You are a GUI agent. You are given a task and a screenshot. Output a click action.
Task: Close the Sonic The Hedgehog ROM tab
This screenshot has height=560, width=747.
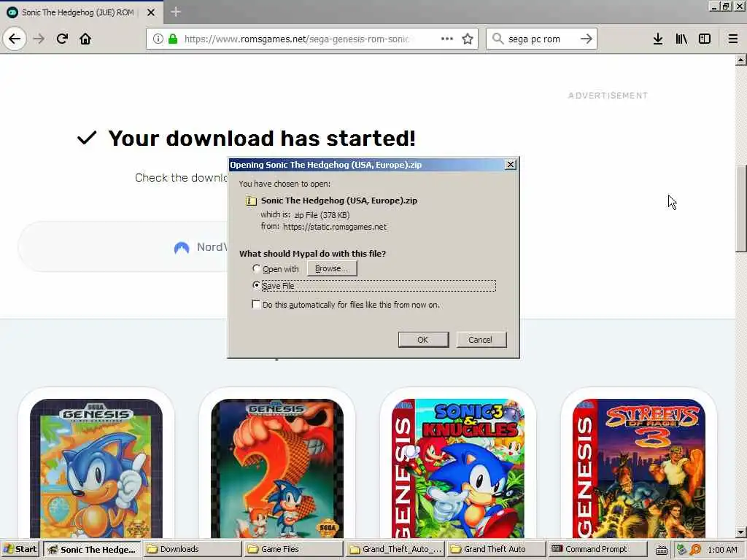click(151, 12)
